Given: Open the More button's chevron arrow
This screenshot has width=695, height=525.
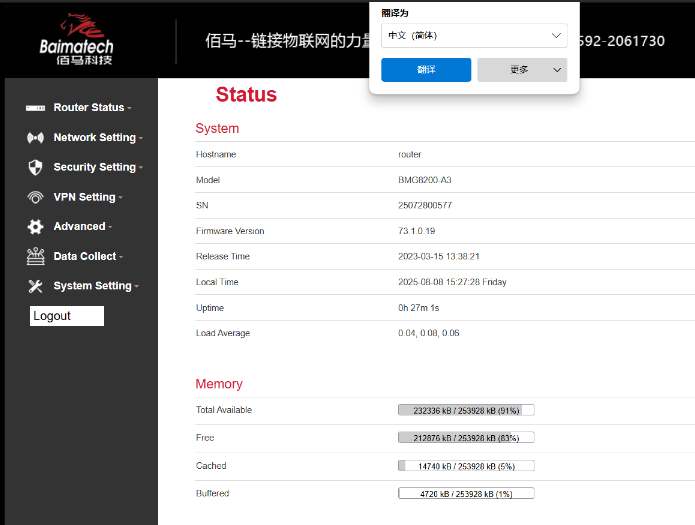Looking at the screenshot, I should [557, 70].
